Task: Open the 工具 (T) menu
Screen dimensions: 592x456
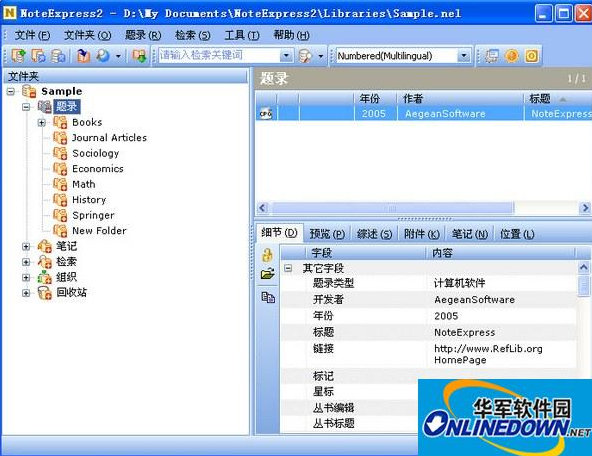Action: click(242, 35)
